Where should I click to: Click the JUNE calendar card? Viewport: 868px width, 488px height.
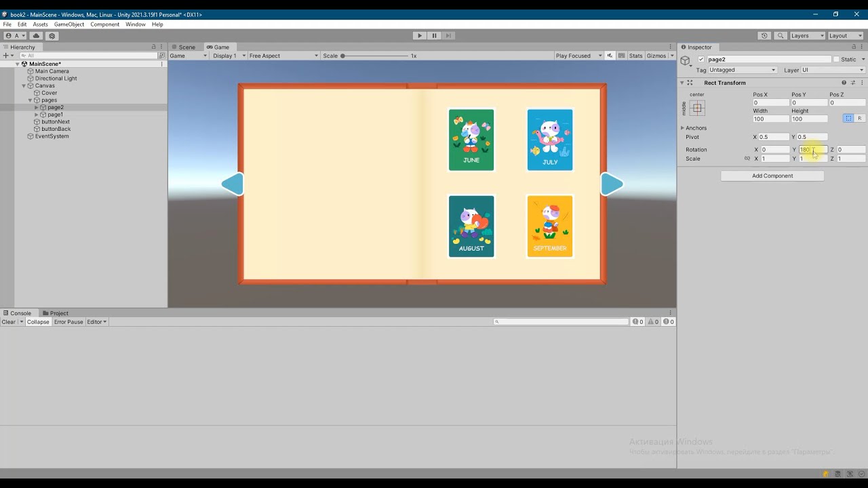tap(471, 140)
